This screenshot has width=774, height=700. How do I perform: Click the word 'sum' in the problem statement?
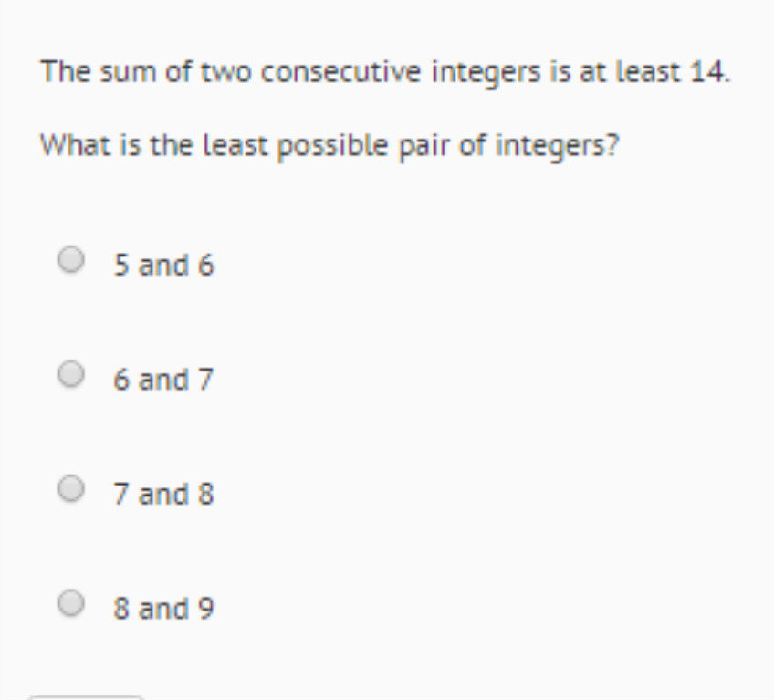pyautogui.click(x=129, y=73)
